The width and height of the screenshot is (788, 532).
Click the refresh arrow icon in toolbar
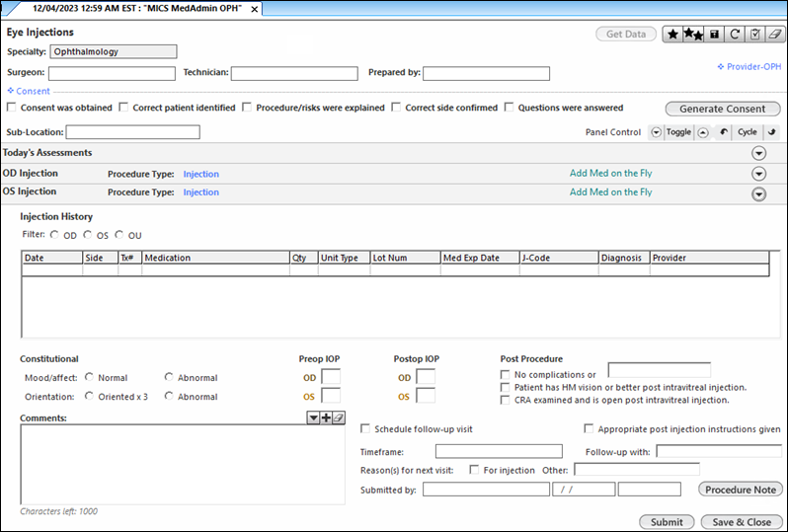click(735, 35)
